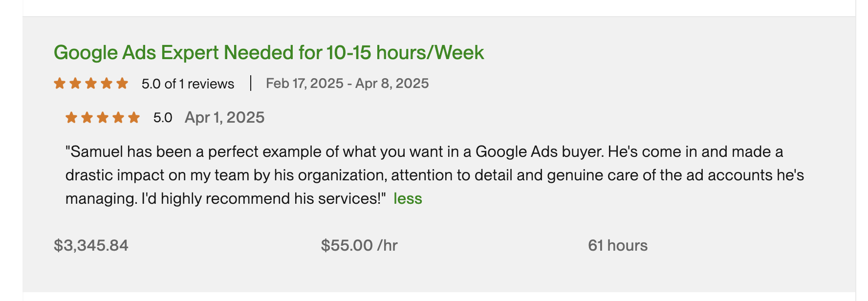Click the 5.0 score beside the review stars
The height and width of the screenshot is (301, 868).
[x=161, y=117]
